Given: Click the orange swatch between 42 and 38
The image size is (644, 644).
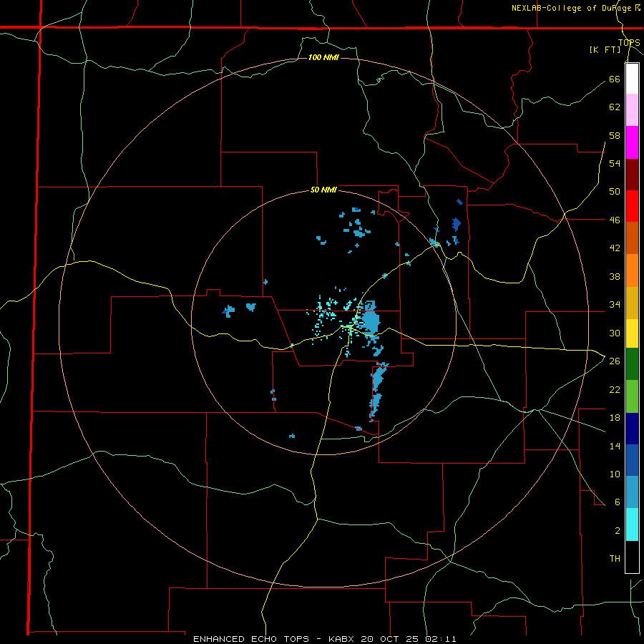Looking at the screenshot, I should click(632, 270).
